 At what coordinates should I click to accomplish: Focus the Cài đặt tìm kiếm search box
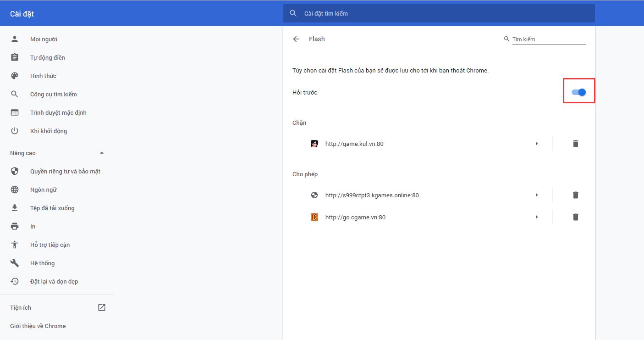click(x=439, y=13)
